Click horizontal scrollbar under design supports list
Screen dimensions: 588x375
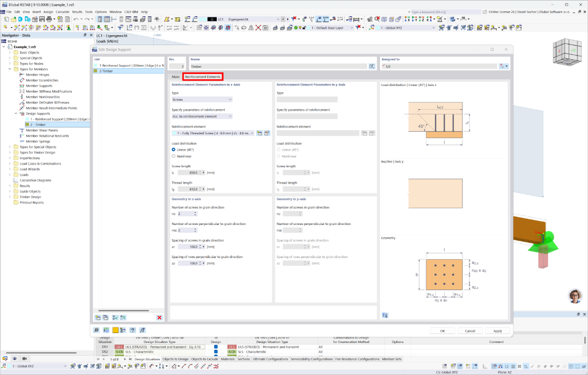(x=124, y=310)
